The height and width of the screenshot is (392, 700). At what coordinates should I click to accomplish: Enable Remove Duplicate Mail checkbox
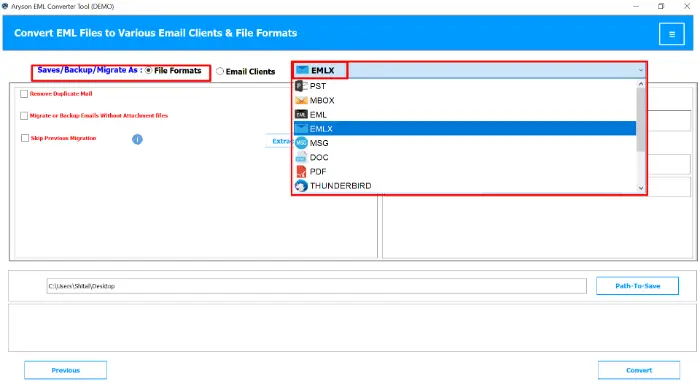tap(24, 94)
